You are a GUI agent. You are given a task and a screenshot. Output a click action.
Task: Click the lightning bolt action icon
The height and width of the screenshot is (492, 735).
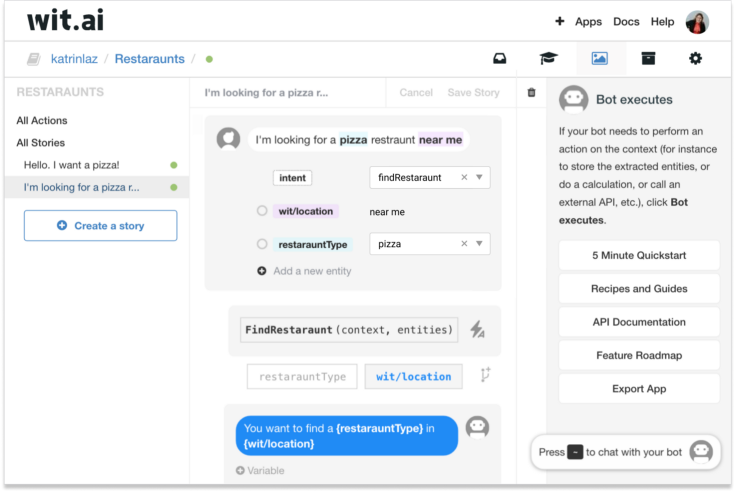(478, 329)
